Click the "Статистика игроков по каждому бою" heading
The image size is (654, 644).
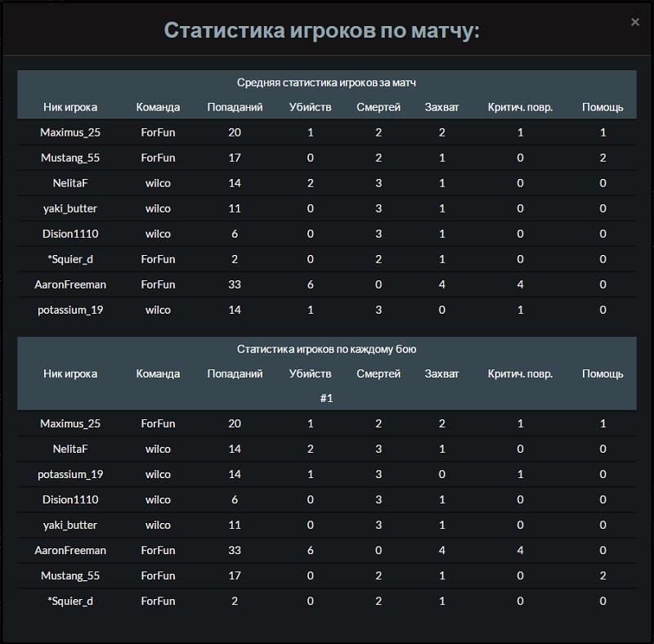327,349
